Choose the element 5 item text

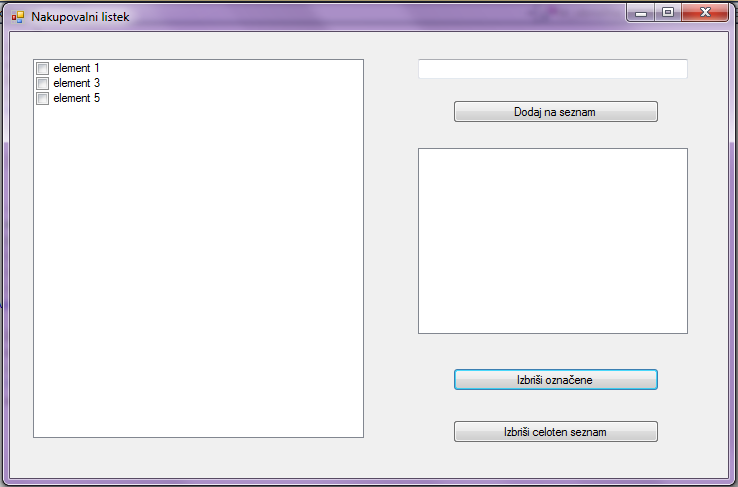[76, 98]
